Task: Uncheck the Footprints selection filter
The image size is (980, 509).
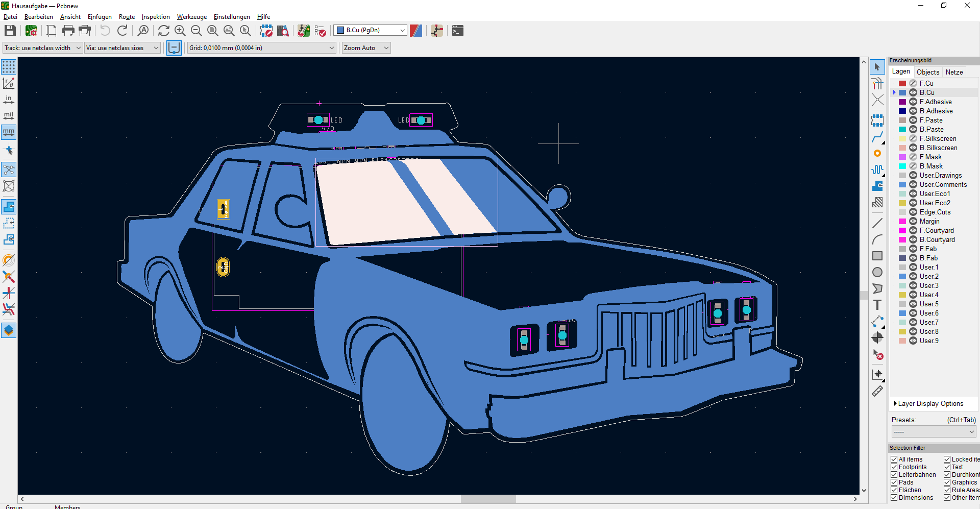Action: [894, 467]
